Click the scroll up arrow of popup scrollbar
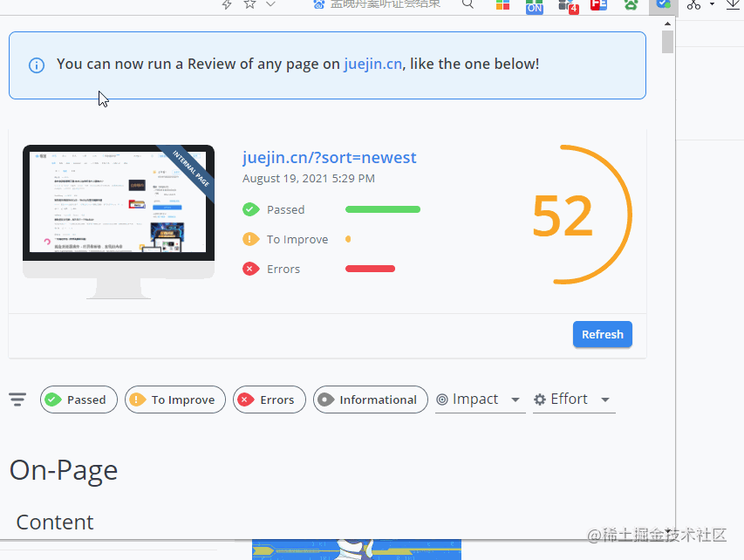 pyautogui.click(x=667, y=24)
